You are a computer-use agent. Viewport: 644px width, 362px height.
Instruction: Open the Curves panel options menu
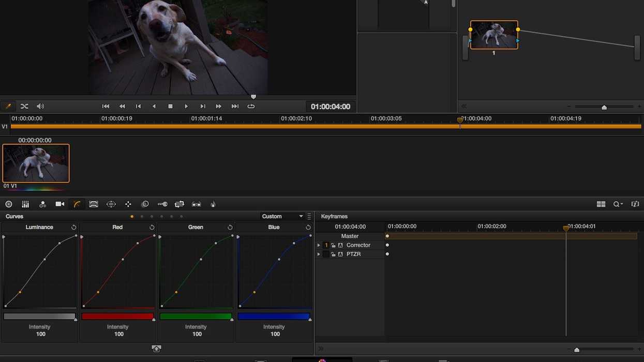click(x=309, y=217)
